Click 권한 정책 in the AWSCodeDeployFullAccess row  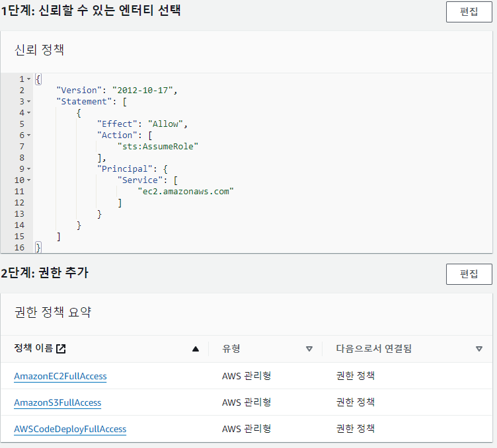point(356,428)
